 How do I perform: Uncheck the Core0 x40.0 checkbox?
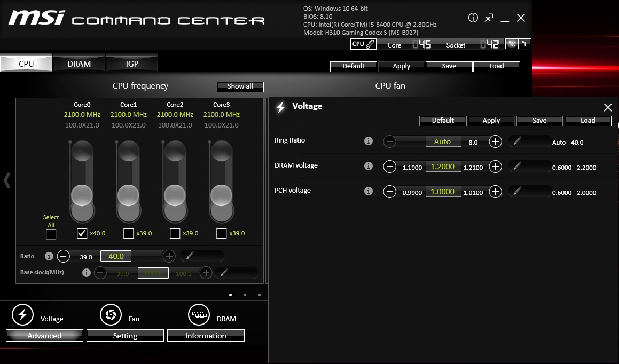point(82,233)
